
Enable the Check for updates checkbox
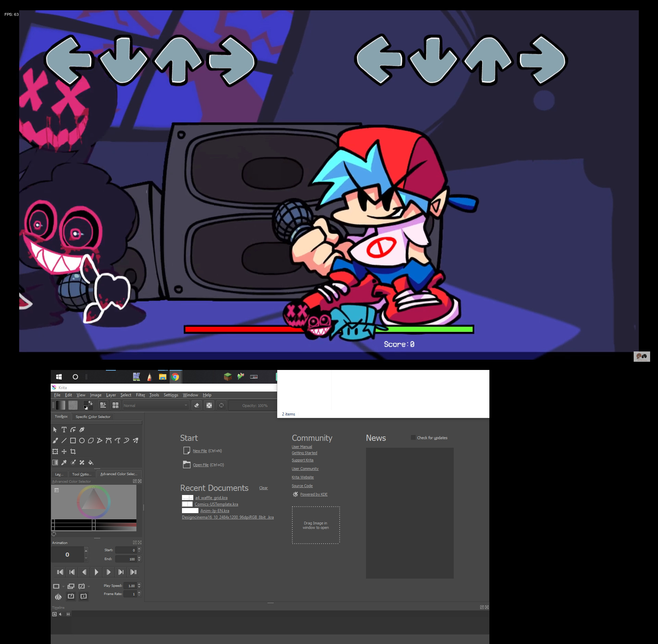[413, 437]
